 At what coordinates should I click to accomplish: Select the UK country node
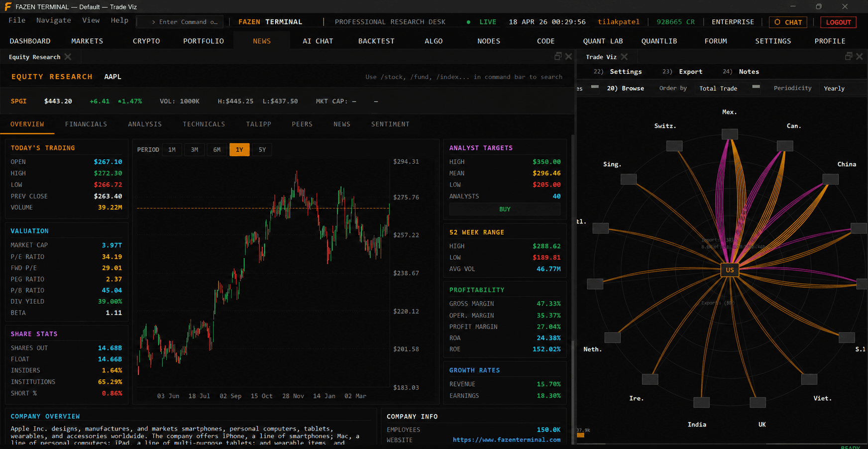point(758,402)
